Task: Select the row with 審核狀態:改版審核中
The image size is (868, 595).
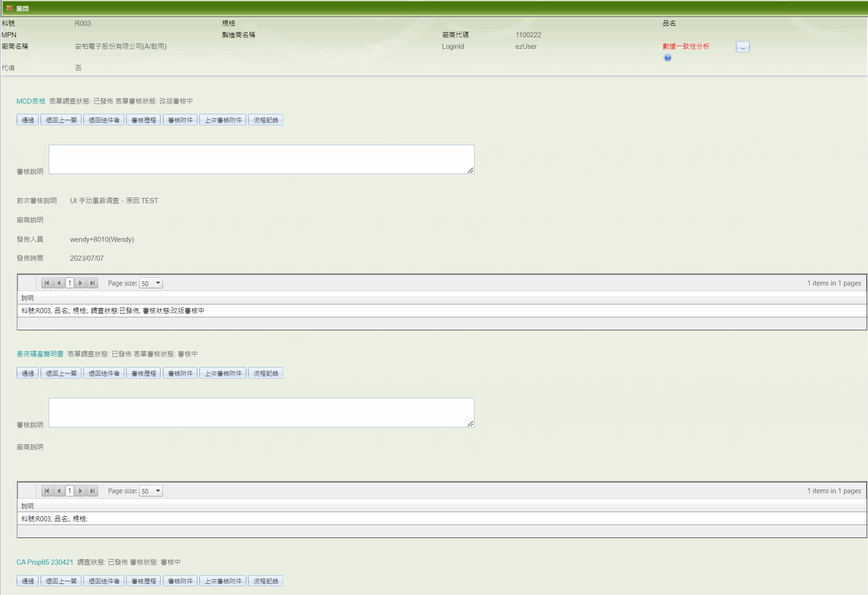Action: [x=442, y=310]
